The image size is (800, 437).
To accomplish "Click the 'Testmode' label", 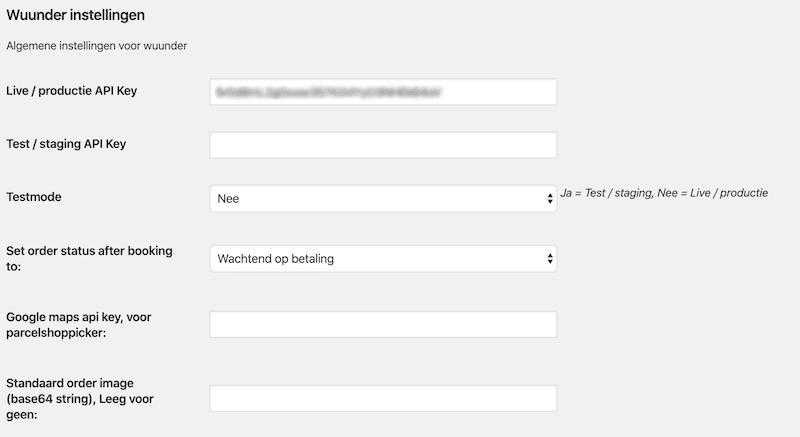I will (34, 197).
